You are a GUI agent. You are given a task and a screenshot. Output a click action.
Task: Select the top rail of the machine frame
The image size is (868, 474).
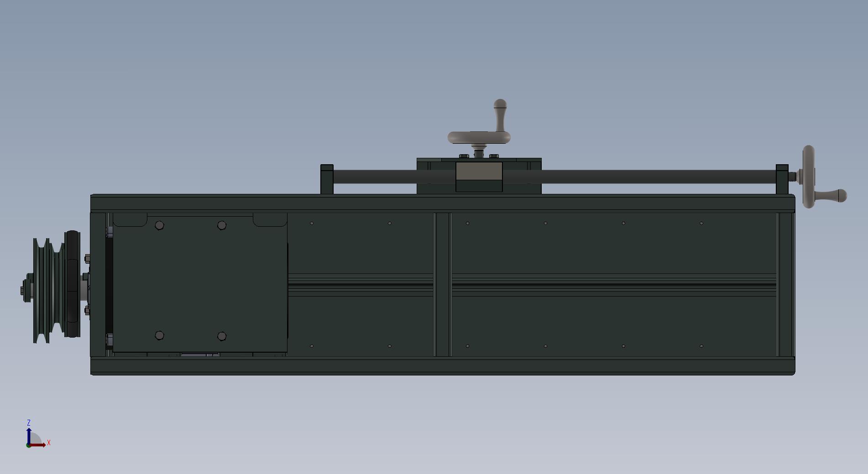tap(443, 203)
